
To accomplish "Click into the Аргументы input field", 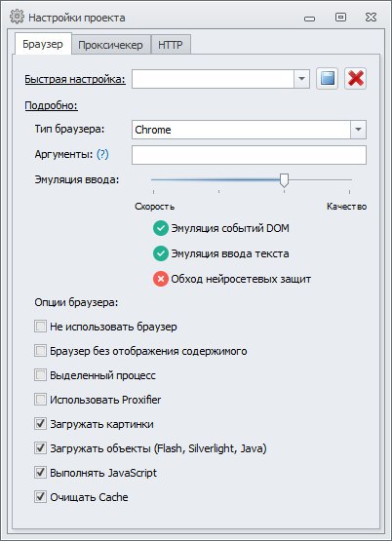I will click(249, 155).
